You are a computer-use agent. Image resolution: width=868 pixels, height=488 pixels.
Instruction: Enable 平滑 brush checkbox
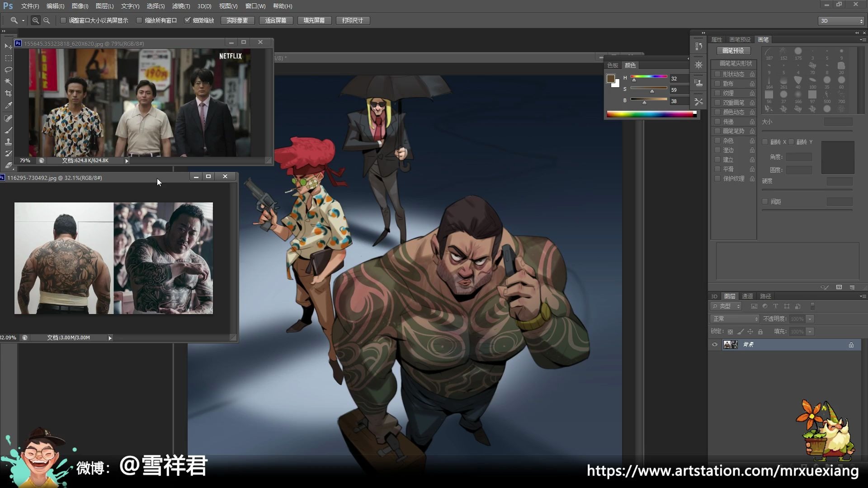tap(717, 169)
